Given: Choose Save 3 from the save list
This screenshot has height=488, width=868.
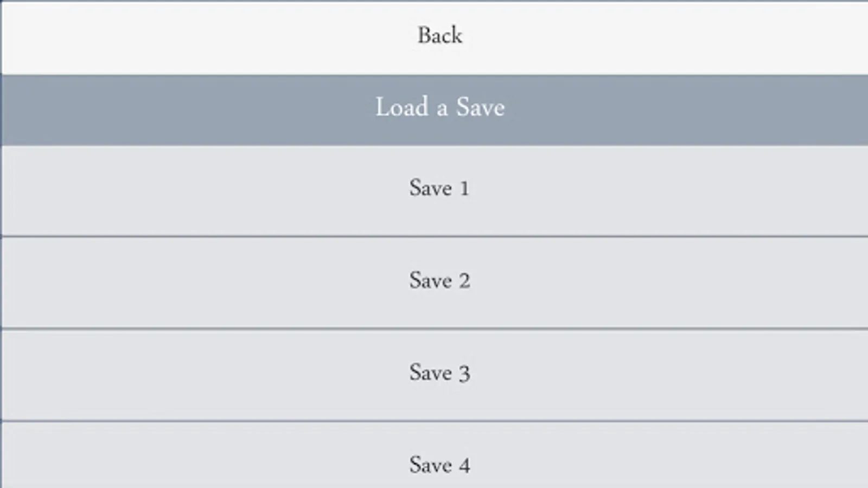Looking at the screenshot, I should point(439,374).
